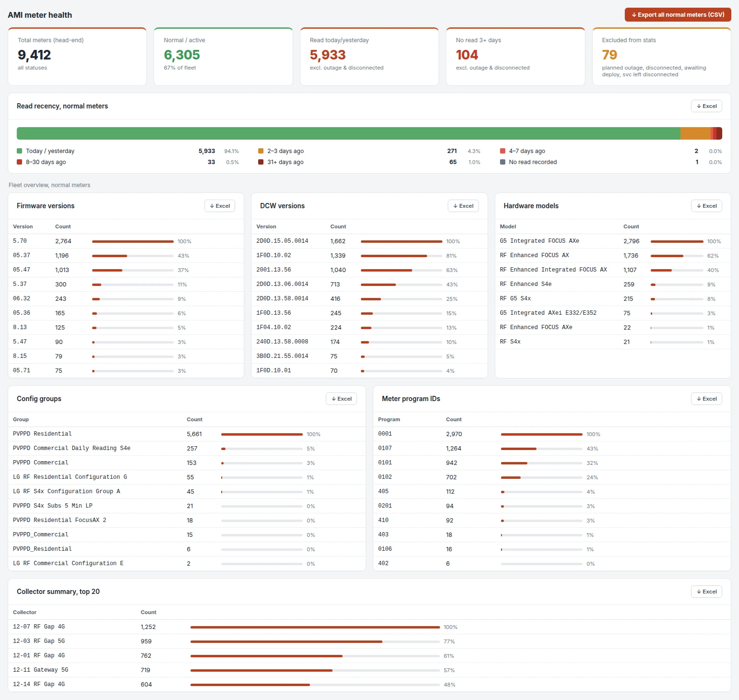
Task: Click LG RF Commercial Configuration E group
Action: click(x=187, y=564)
